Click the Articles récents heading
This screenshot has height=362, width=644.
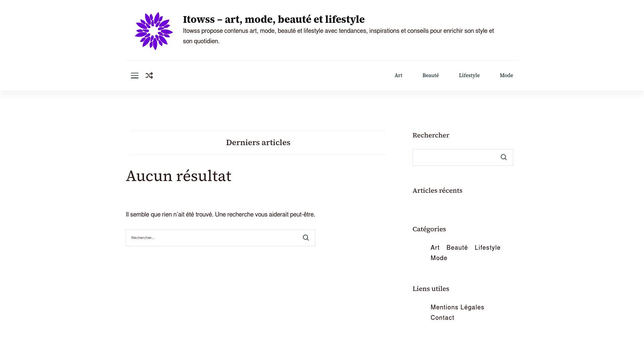point(437,190)
